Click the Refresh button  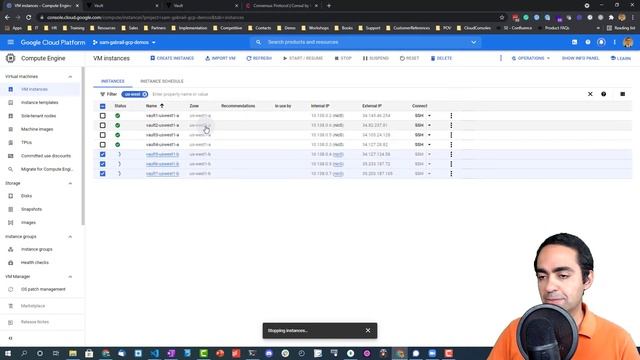point(259,58)
